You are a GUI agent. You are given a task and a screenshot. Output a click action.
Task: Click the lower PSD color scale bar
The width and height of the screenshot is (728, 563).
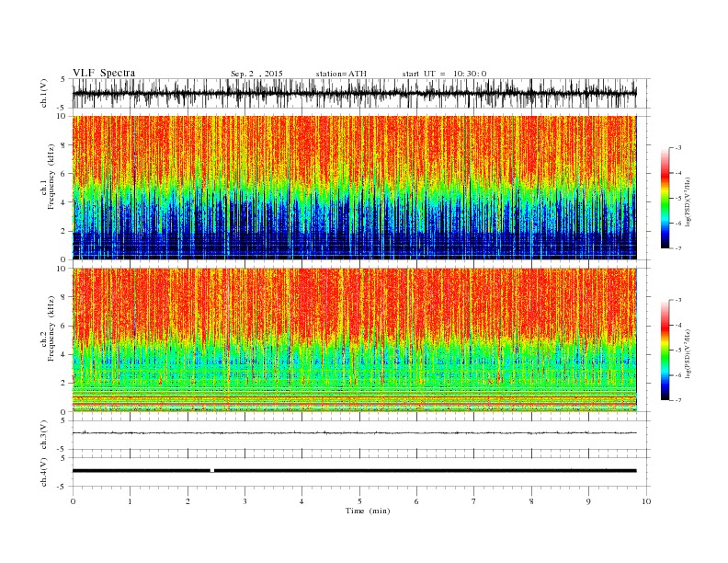pos(665,350)
